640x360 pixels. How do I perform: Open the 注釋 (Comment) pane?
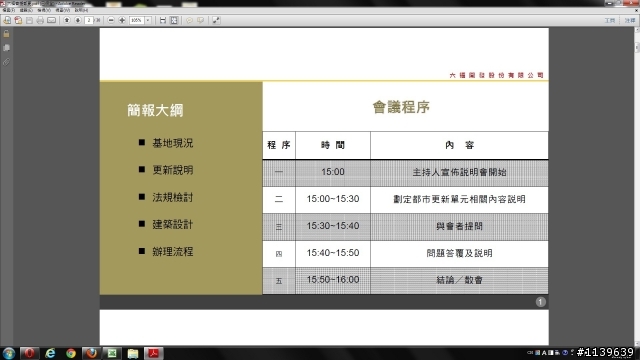pos(630,20)
